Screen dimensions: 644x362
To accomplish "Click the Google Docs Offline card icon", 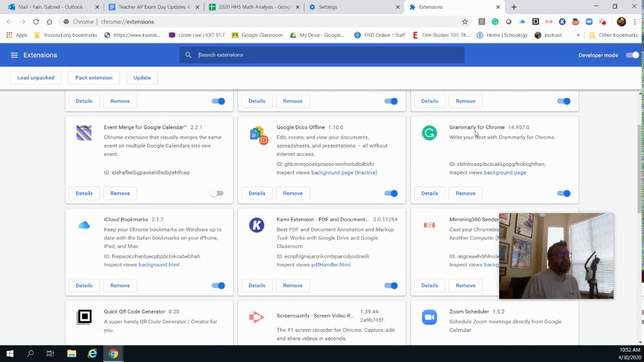I will pos(259,135).
